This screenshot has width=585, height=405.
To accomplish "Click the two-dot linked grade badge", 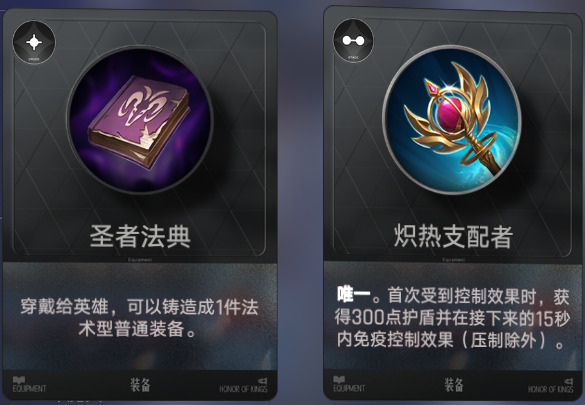I will (x=353, y=40).
